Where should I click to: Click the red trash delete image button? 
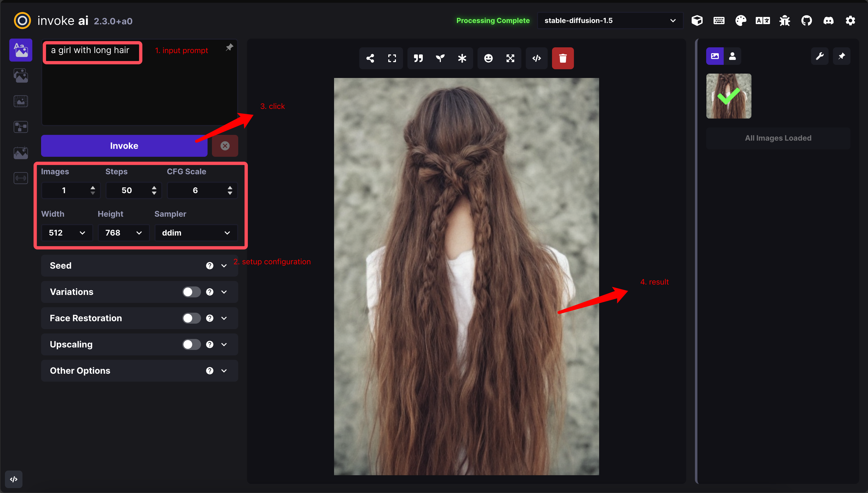tap(562, 58)
